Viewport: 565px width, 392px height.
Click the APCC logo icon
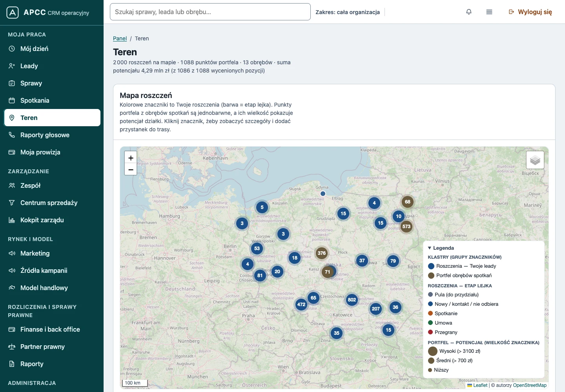[13, 13]
